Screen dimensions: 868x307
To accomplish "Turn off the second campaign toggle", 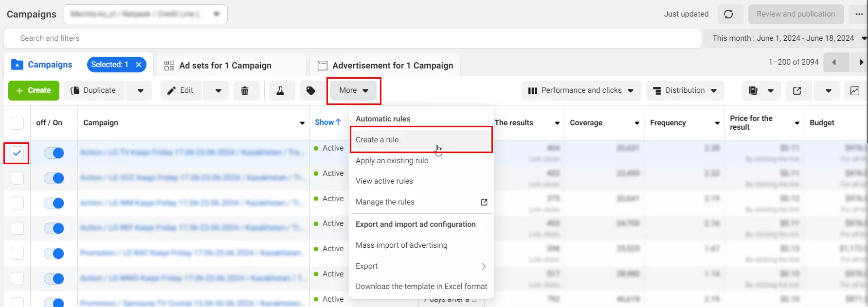I will 54,178.
